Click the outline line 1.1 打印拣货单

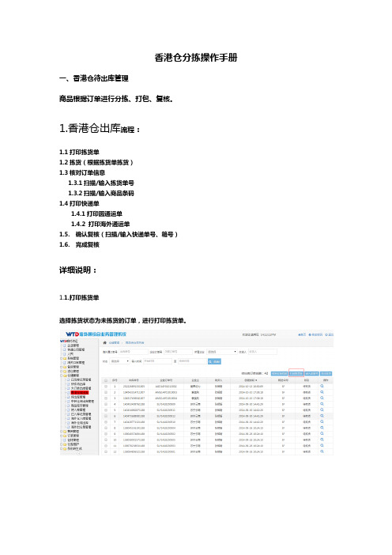click(79, 153)
